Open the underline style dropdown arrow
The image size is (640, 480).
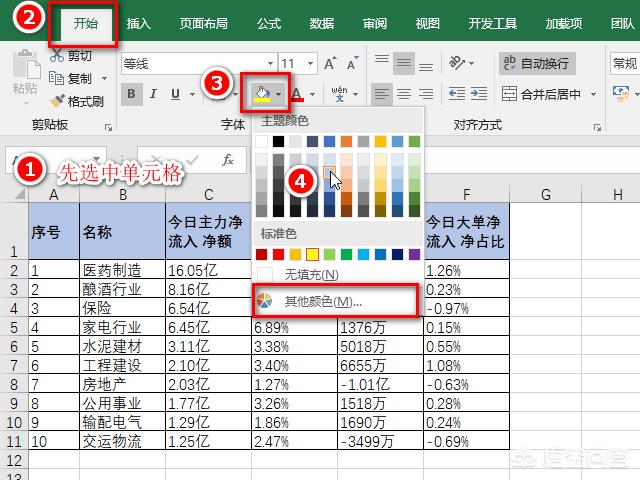click(x=192, y=95)
